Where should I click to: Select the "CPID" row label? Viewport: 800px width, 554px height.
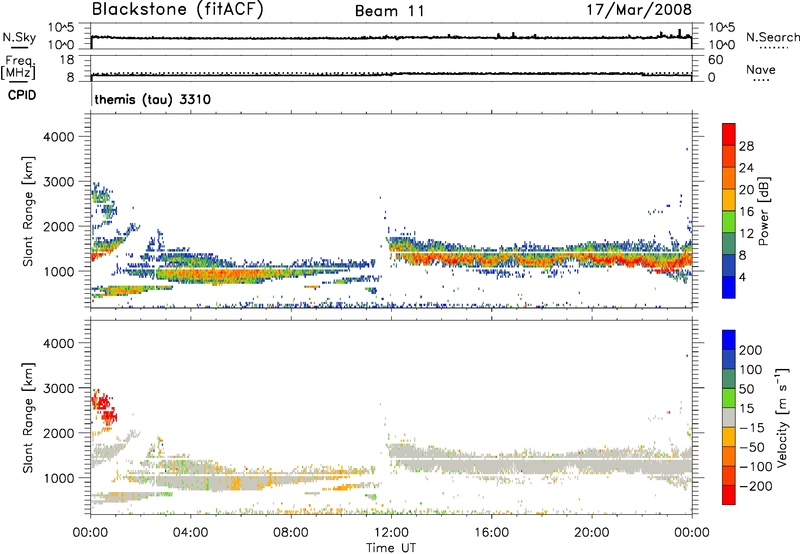pyautogui.click(x=22, y=95)
